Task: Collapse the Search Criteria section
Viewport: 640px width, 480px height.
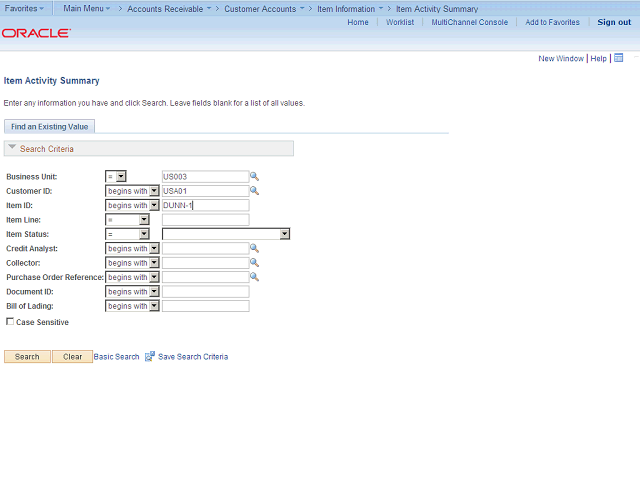Action: pyautogui.click(x=12, y=147)
